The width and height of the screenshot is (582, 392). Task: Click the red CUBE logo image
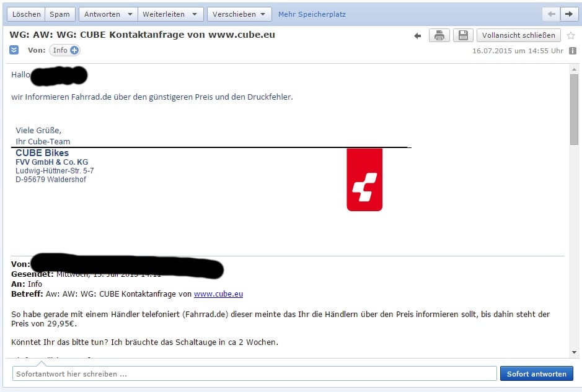tap(364, 180)
